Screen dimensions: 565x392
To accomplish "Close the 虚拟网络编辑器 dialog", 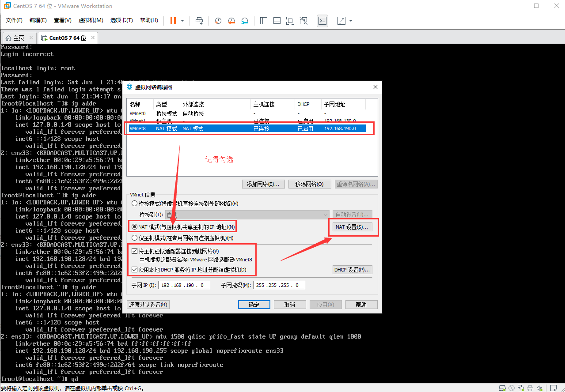I will pos(375,87).
